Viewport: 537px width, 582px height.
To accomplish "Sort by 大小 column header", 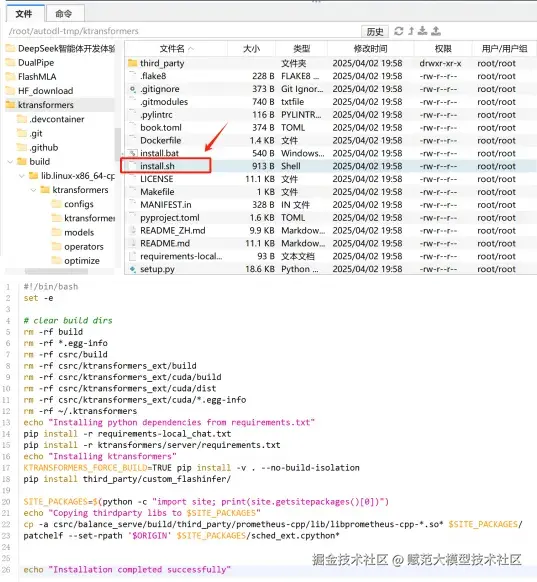I will point(251,49).
